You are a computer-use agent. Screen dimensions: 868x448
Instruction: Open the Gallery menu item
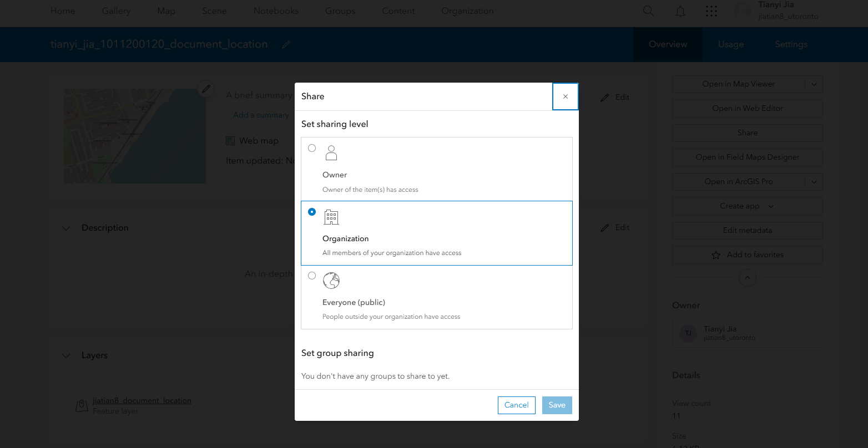pos(116,11)
